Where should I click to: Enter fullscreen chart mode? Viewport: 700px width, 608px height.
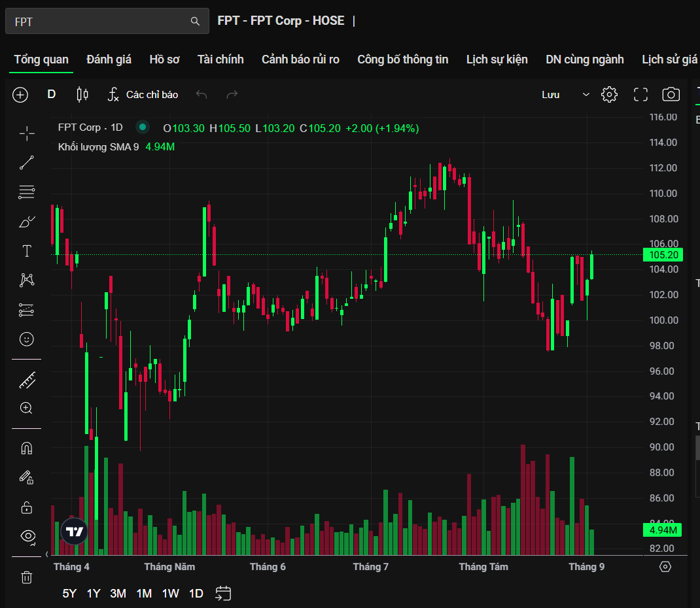640,95
